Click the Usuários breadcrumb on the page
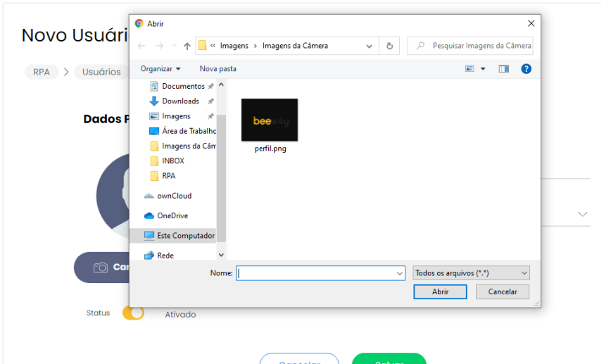Screen dimensions: 611x364 (101, 72)
